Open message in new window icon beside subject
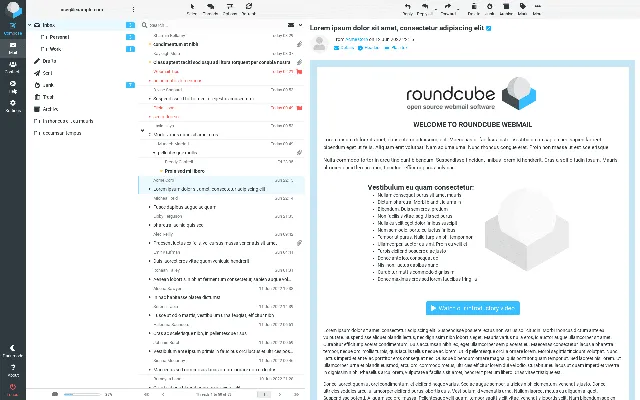The width and height of the screenshot is (640, 400). (x=489, y=28)
